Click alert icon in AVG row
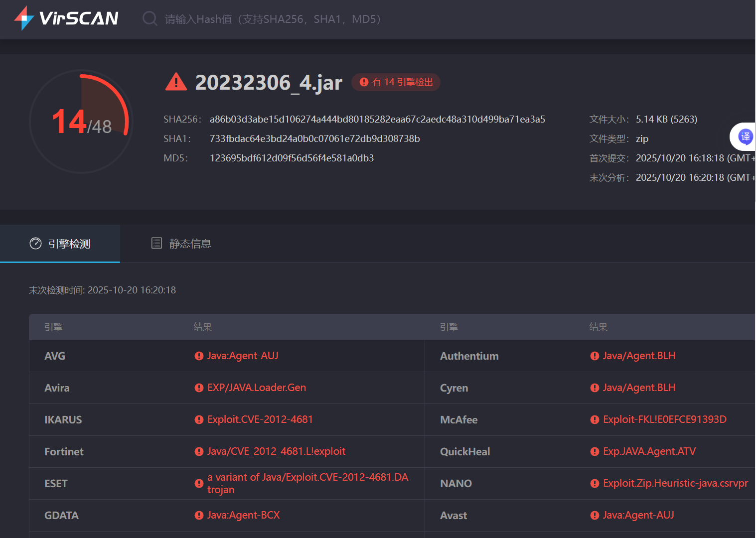The width and height of the screenshot is (756, 538). click(x=199, y=356)
